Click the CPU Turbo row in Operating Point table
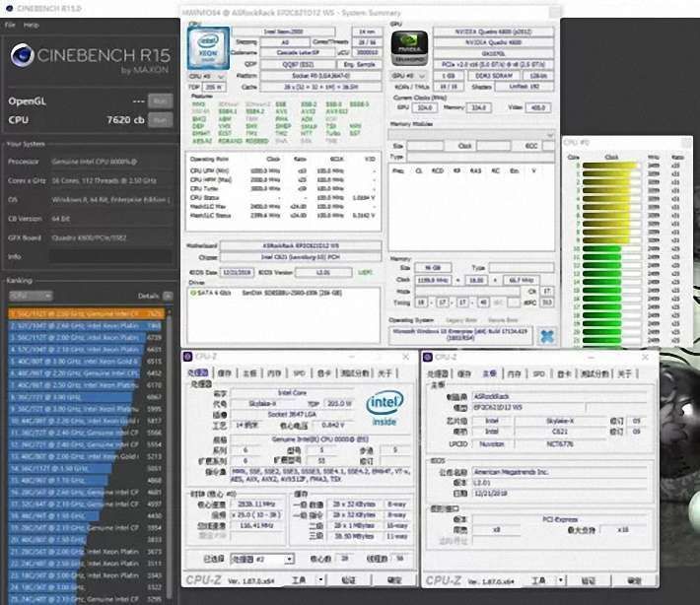Viewport: 700px width, 605px height. coord(283,189)
